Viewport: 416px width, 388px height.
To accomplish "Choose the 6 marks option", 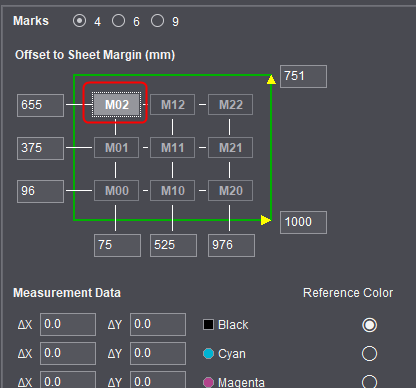I will coord(118,21).
